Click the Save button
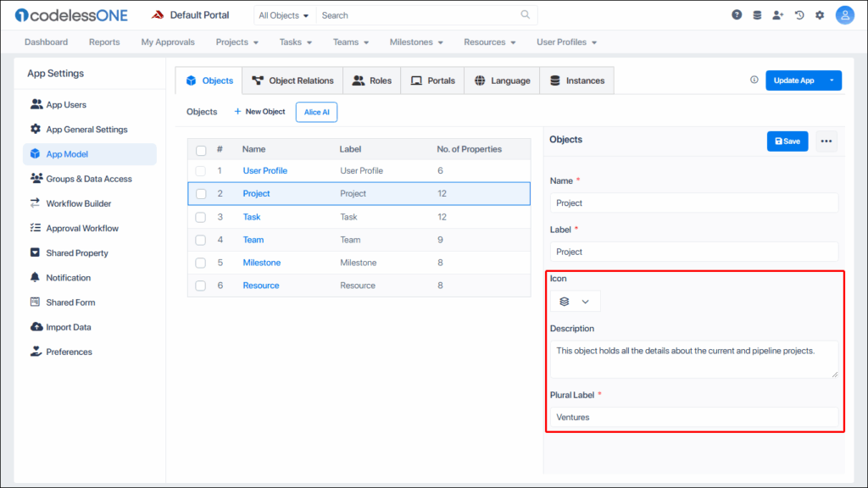This screenshot has height=488, width=868. [x=787, y=141]
